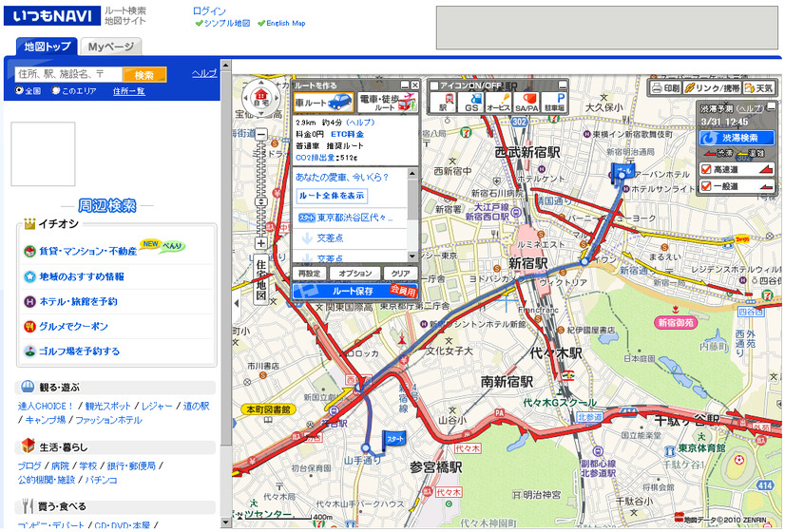
Task: Select the nationwide (全国) search radio
Action: point(19,90)
